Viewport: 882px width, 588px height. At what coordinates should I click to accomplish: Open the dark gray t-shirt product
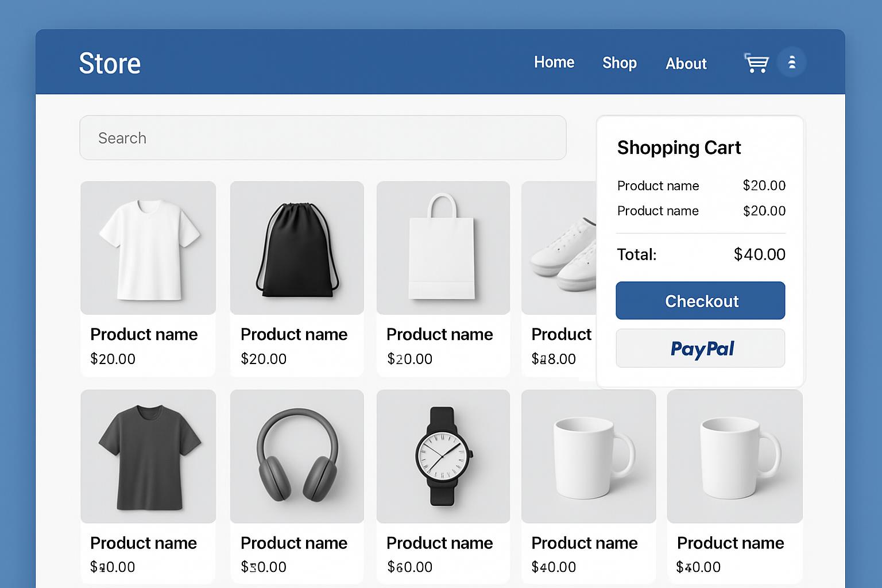point(148,457)
